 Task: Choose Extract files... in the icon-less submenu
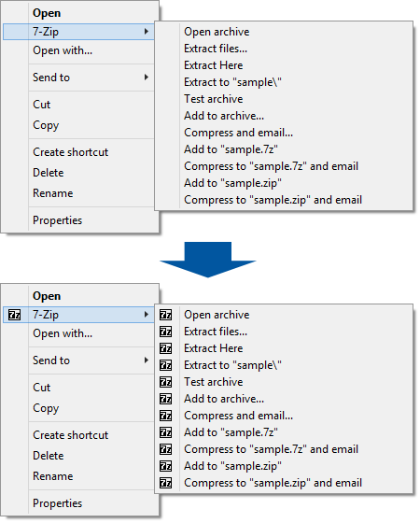[x=216, y=49]
